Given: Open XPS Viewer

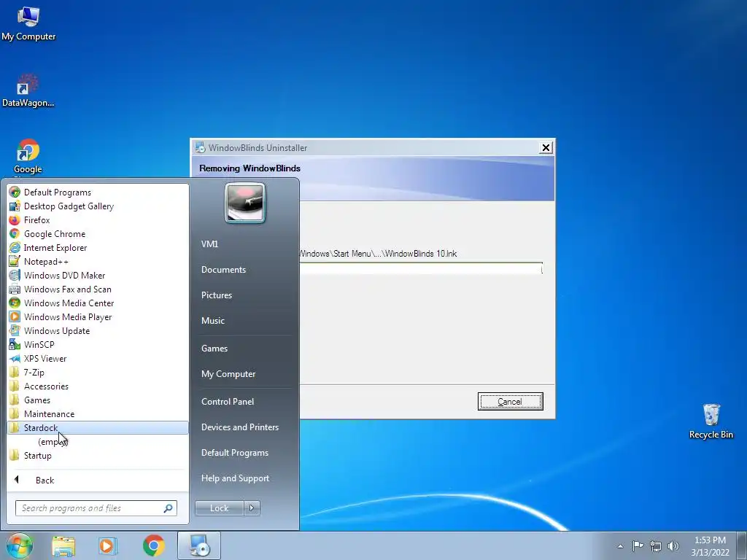Looking at the screenshot, I should point(98,359).
